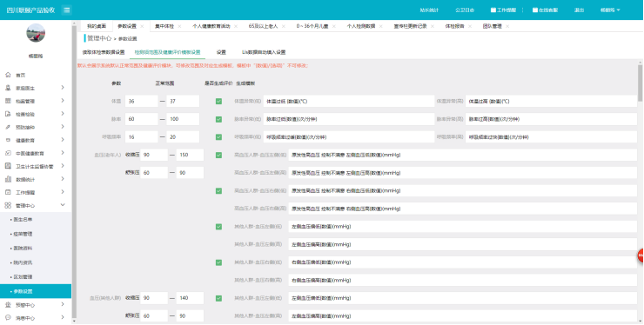Click the 呼吸频率 lower limit field showing 16
644x325 pixels.
pyautogui.click(x=141, y=137)
